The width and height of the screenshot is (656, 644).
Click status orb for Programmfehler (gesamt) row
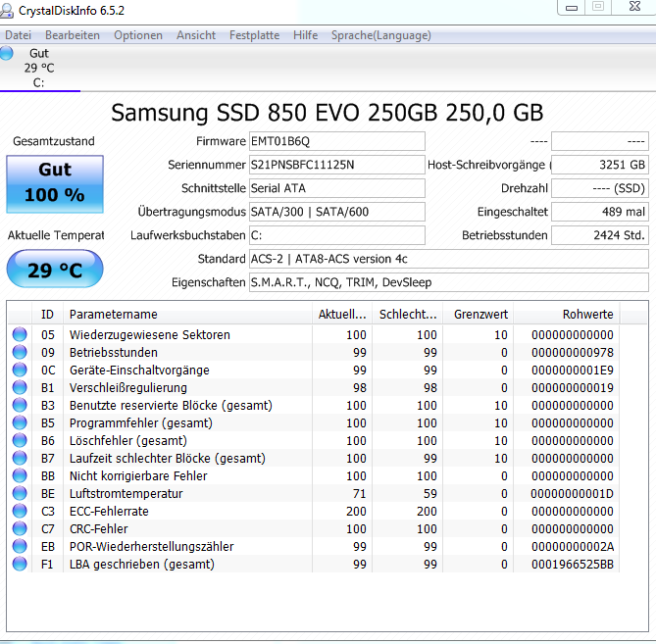pos(20,422)
